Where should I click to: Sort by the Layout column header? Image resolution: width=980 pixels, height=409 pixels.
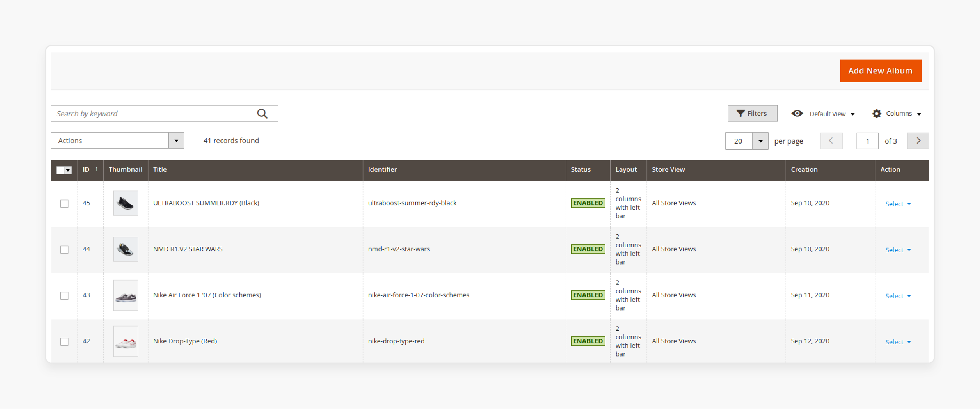coord(628,170)
